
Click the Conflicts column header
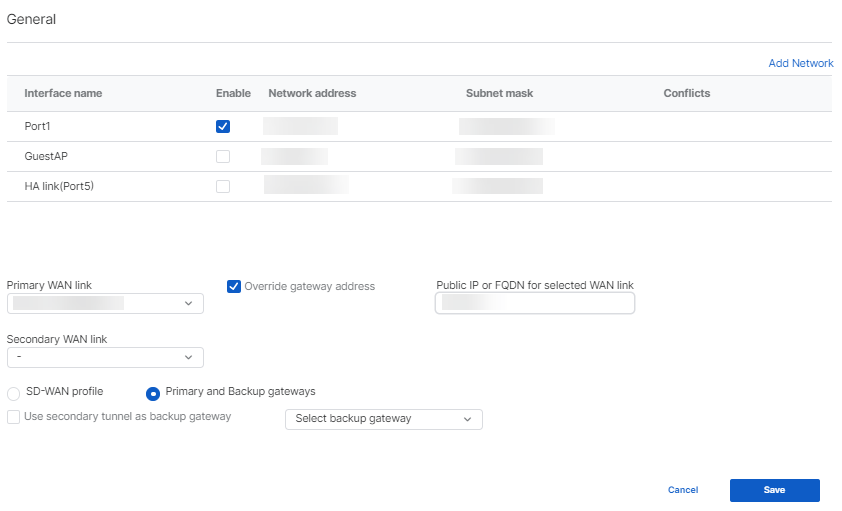(x=686, y=93)
